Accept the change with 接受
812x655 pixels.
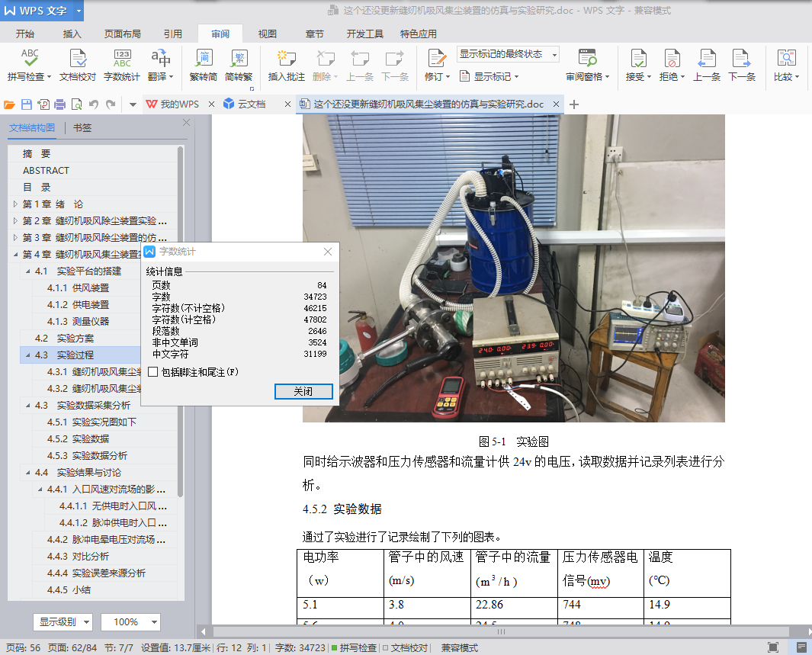638,66
